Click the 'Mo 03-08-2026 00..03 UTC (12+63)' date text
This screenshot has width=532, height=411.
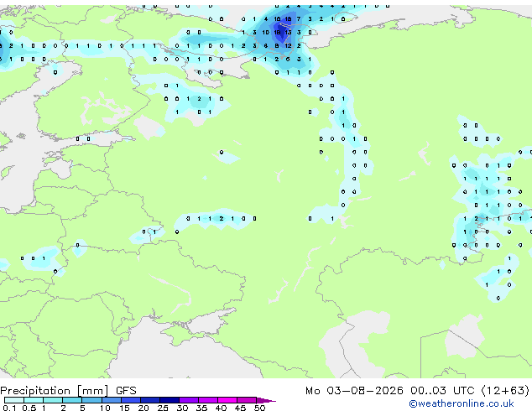(x=417, y=391)
